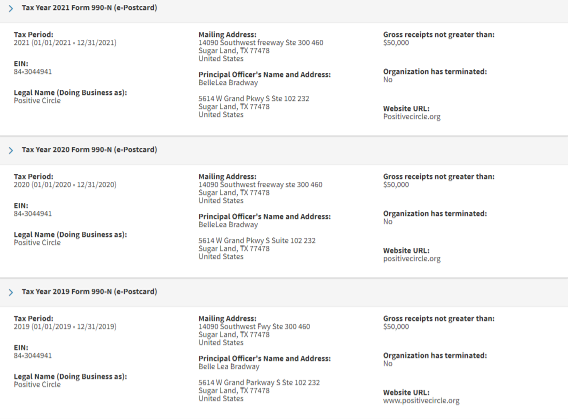
Task: Click the $50,000 gross receipts value for 2021
Action: (x=396, y=43)
